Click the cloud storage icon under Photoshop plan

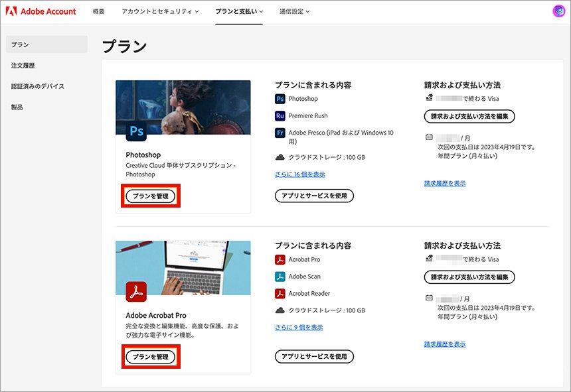(x=280, y=157)
